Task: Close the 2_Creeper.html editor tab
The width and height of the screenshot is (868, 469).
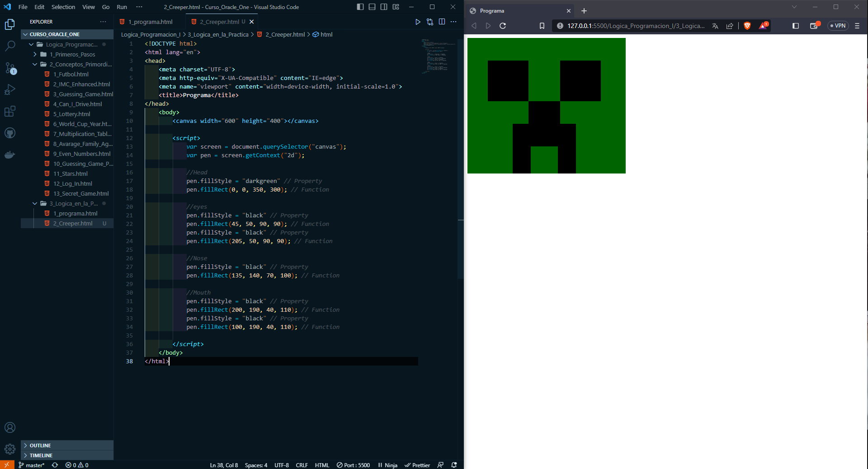Action: click(x=252, y=22)
